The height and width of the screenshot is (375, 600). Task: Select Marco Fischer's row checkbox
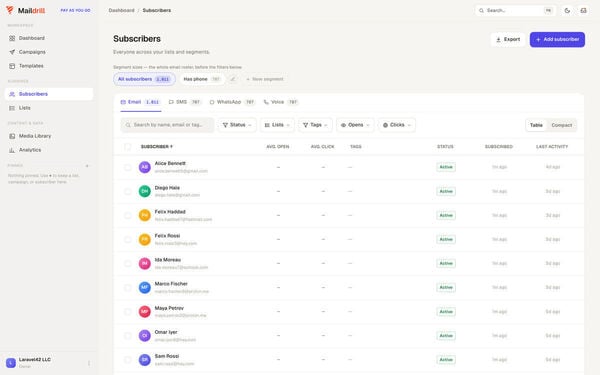(x=127, y=288)
